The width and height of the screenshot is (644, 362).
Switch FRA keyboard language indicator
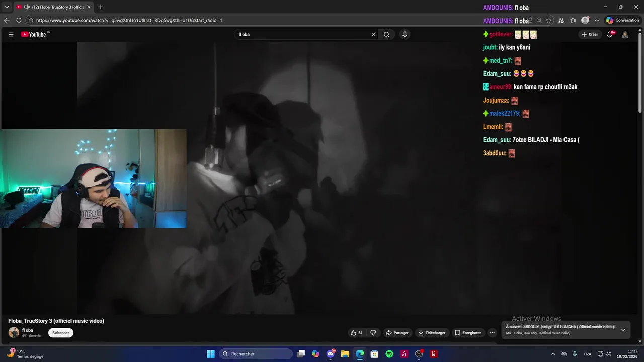click(x=588, y=354)
